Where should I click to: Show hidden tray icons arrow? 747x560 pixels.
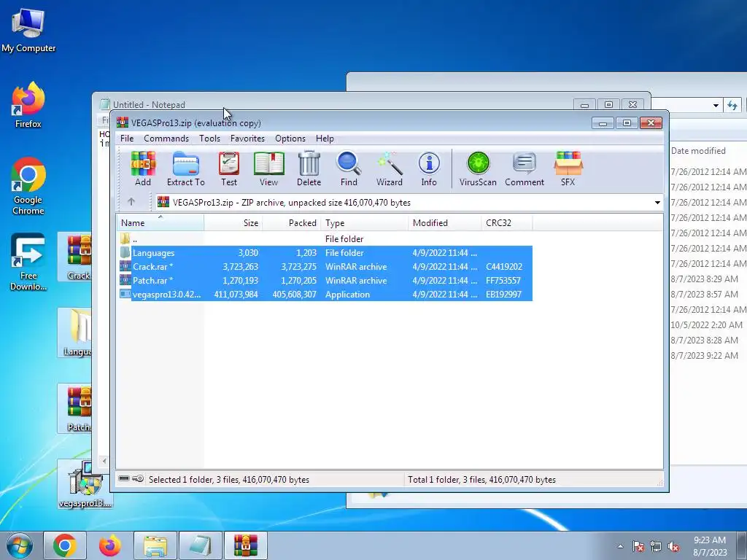pyautogui.click(x=620, y=546)
